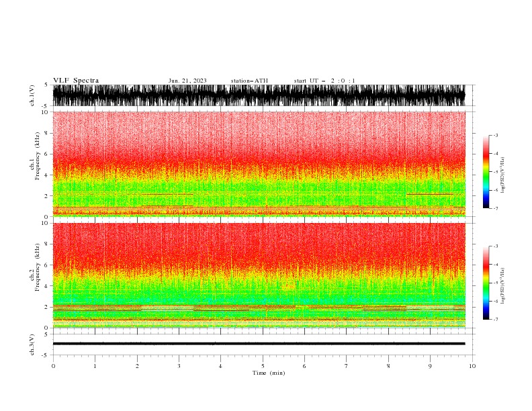Click the '-5' tick on ch.1(V) axis

(45, 106)
